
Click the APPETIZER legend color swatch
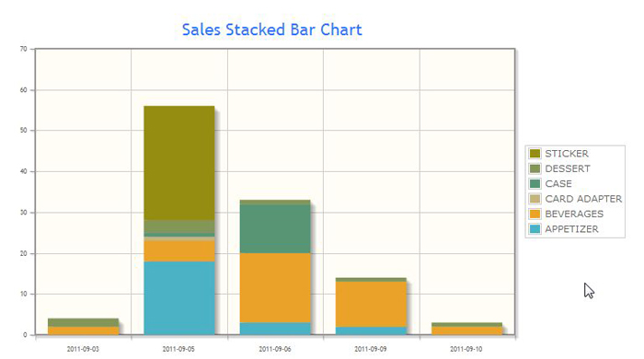tap(535, 229)
